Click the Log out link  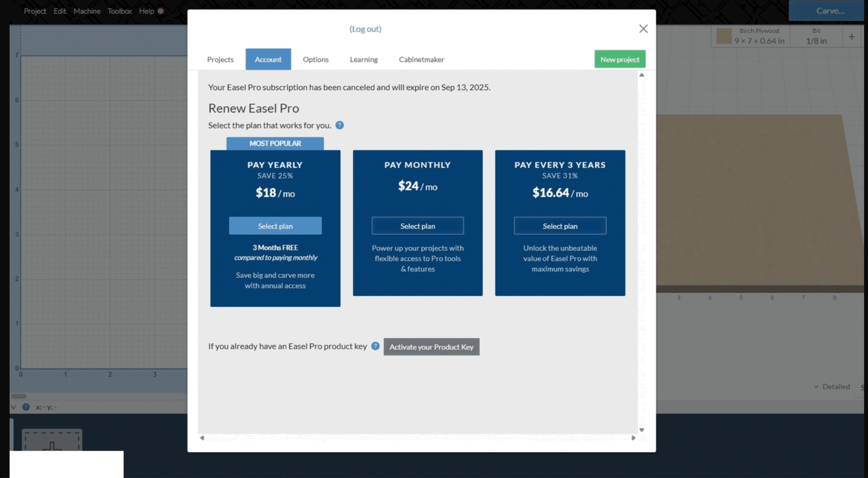coord(365,29)
